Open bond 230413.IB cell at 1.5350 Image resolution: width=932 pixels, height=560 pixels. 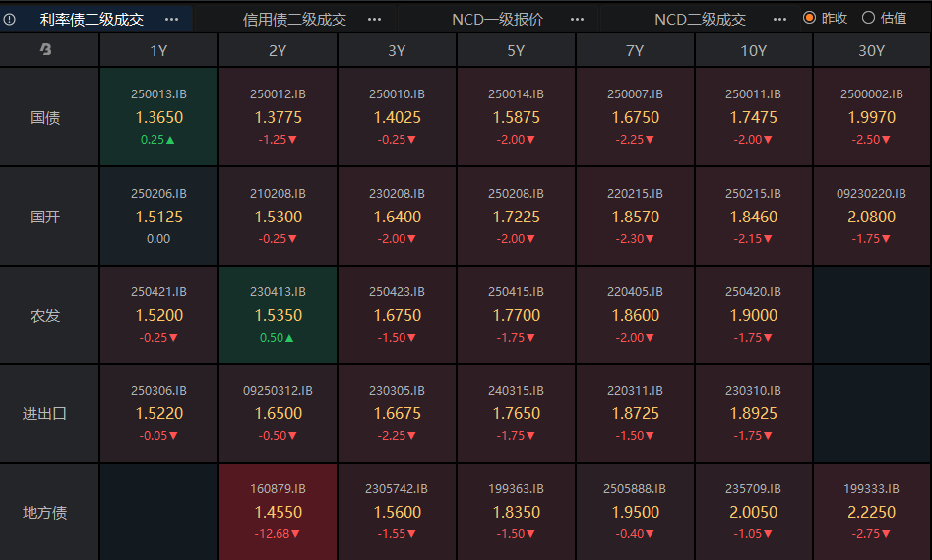pos(278,315)
